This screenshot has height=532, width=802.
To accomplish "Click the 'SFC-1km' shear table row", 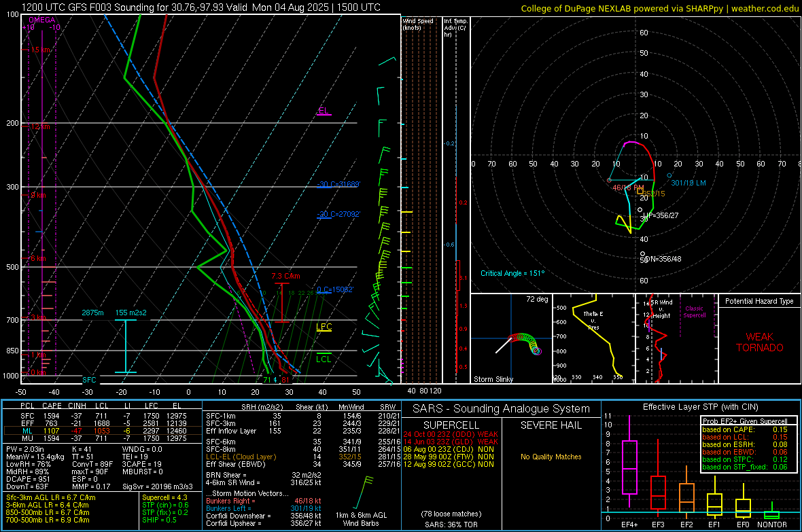I will tap(303, 416).
